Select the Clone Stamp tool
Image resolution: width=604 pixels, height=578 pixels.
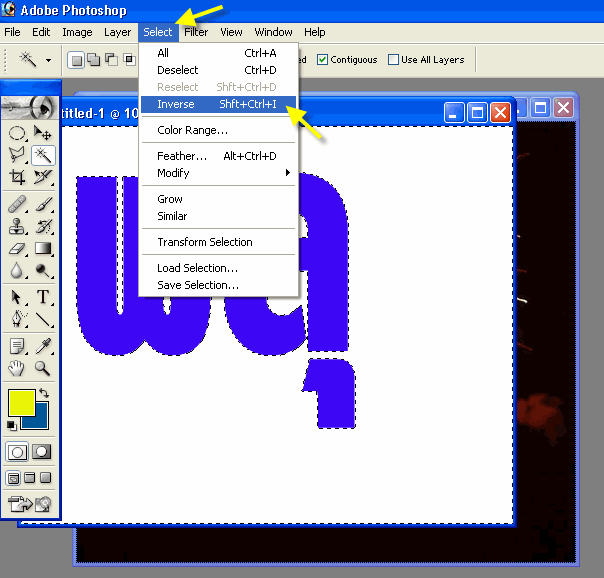point(17,226)
